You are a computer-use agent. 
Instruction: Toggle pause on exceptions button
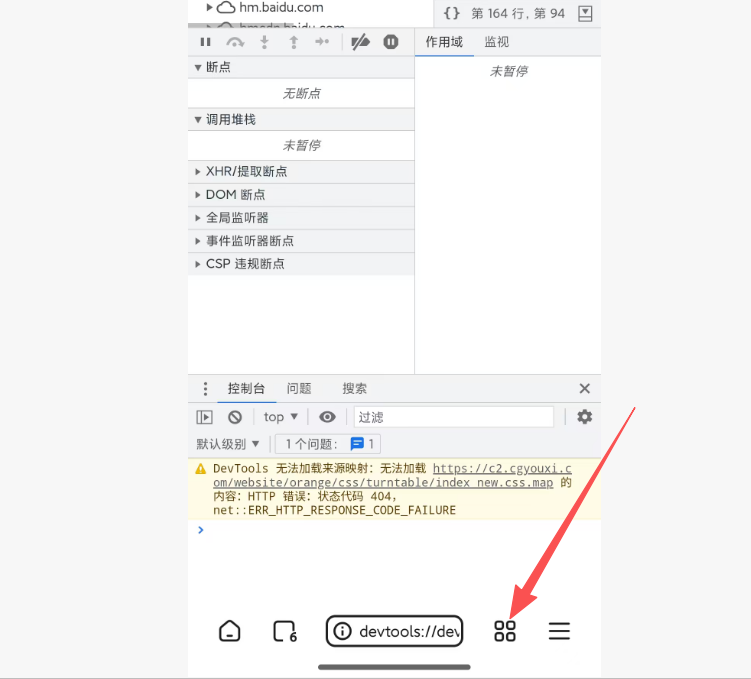point(391,42)
